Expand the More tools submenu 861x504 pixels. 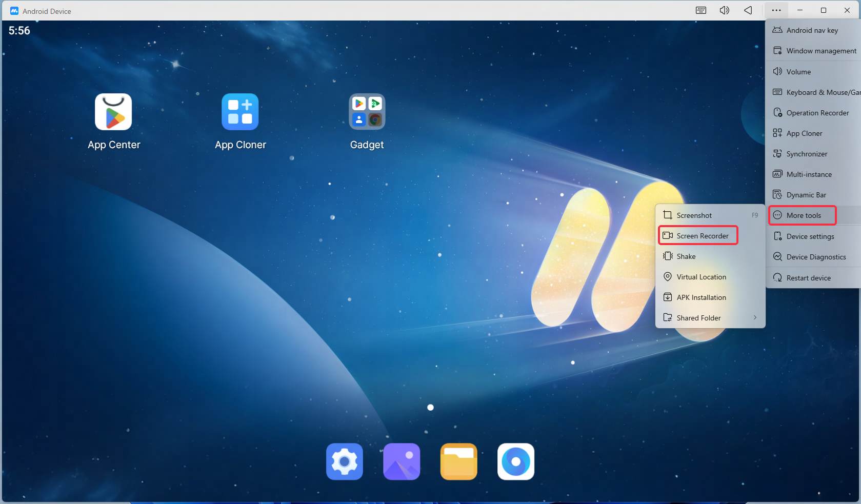(813, 215)
